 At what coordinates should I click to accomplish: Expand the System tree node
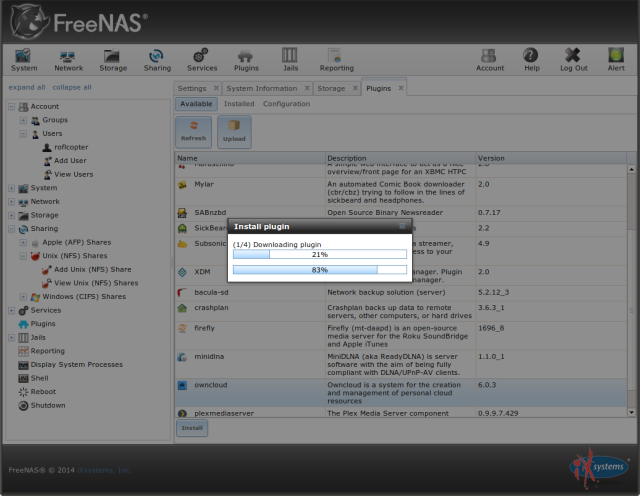point(11,188)
